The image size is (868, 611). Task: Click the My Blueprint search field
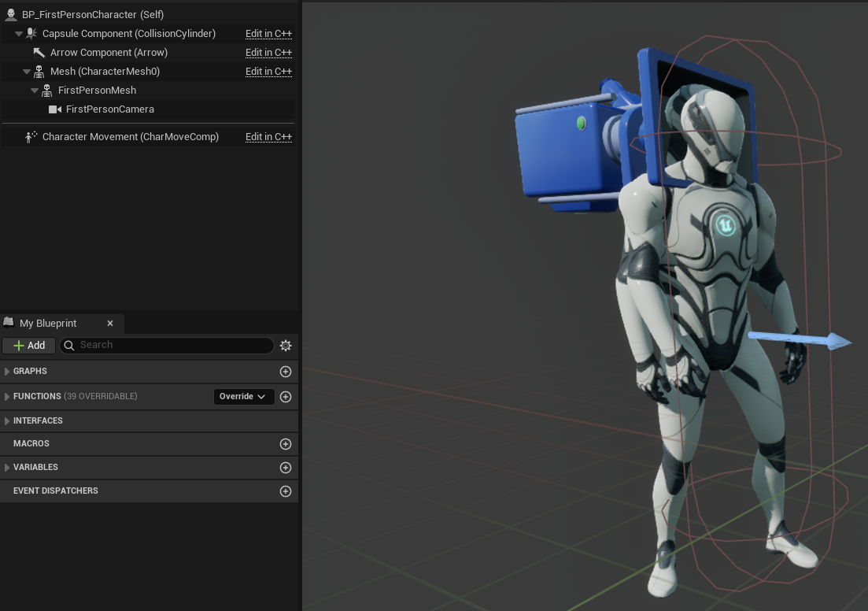pos(173,345)
